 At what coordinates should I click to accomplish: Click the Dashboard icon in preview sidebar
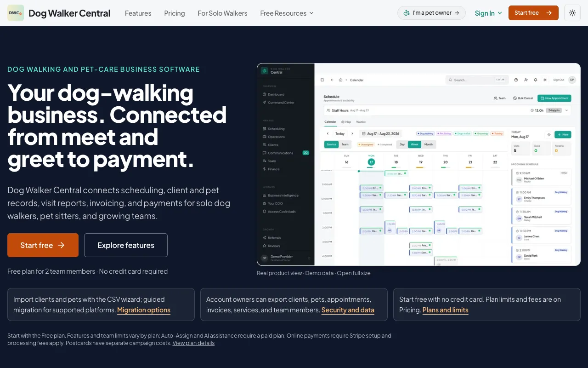265,94
